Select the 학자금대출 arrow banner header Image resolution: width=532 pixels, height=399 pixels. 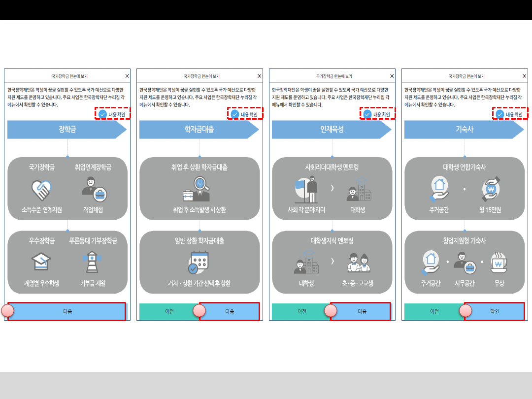(x=199, y=130)
